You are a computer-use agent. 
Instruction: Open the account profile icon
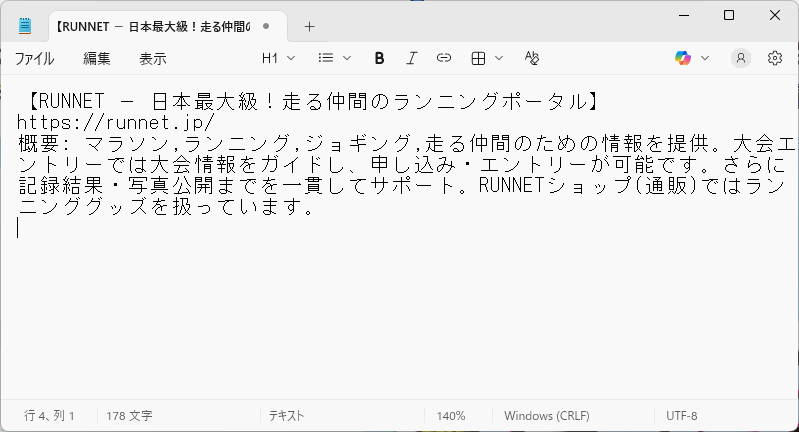pos(740,58)
